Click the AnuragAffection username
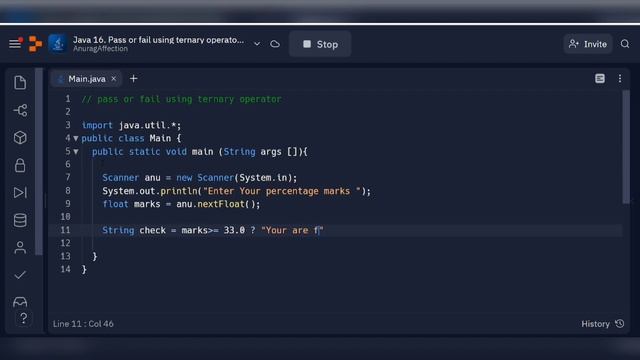The width and height of the screenshot is (640, 360). (100, 49)
